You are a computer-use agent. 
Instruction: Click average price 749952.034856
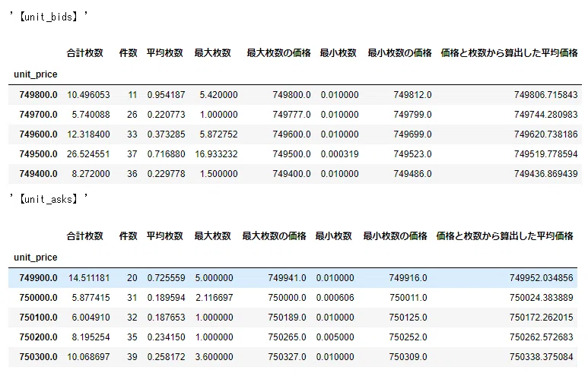[x=542, y=278]
